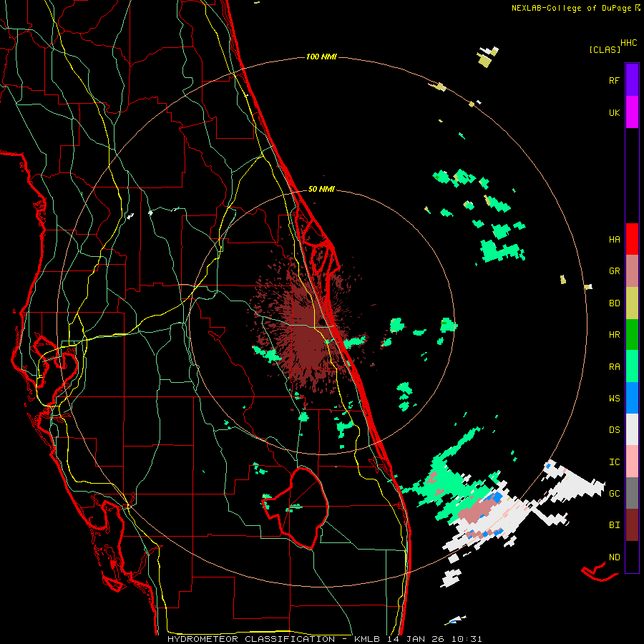
Task: Click the 100 NMI range ring label
Action: pyautogui.click(x=321, y=57)
